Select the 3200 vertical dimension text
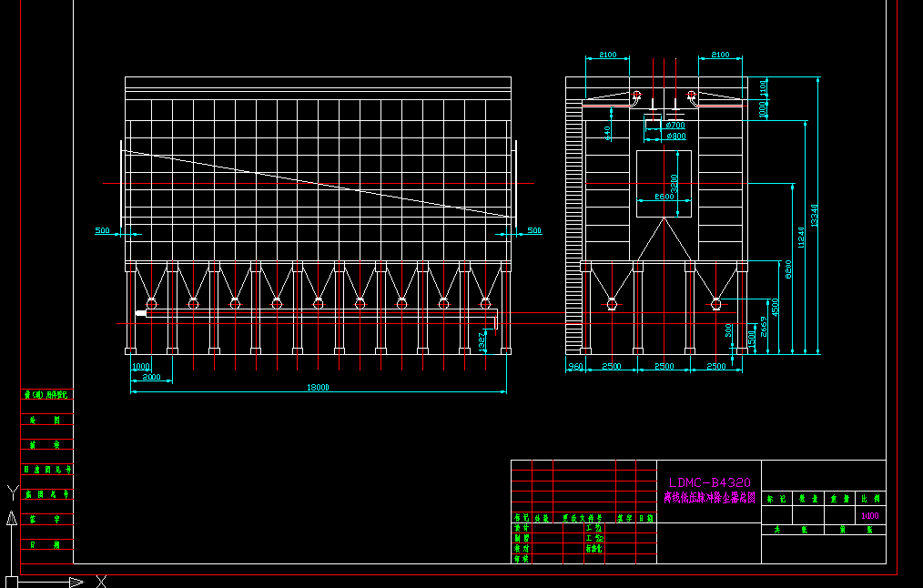This screenshot has width=923, height=588. 674,182
